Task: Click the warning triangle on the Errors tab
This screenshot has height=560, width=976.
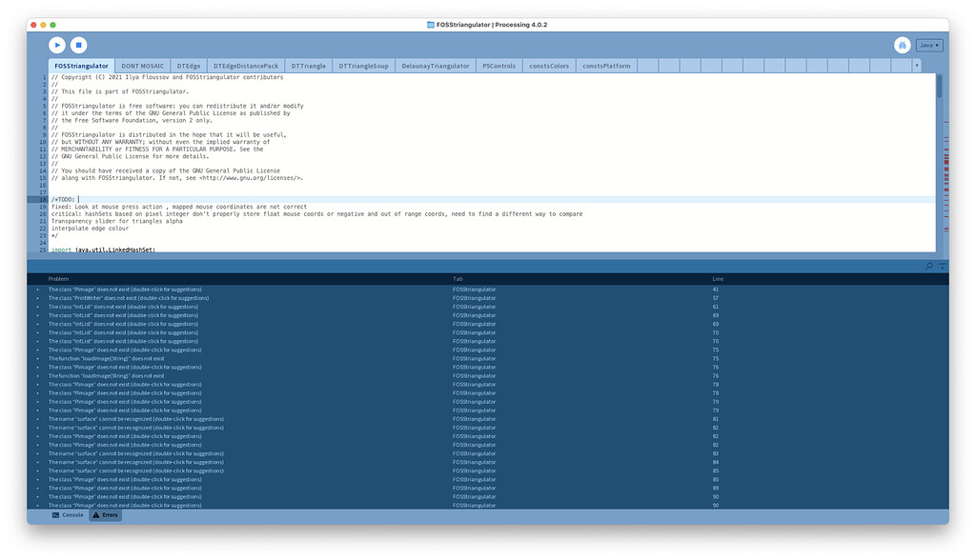Action: pos(93,514)
